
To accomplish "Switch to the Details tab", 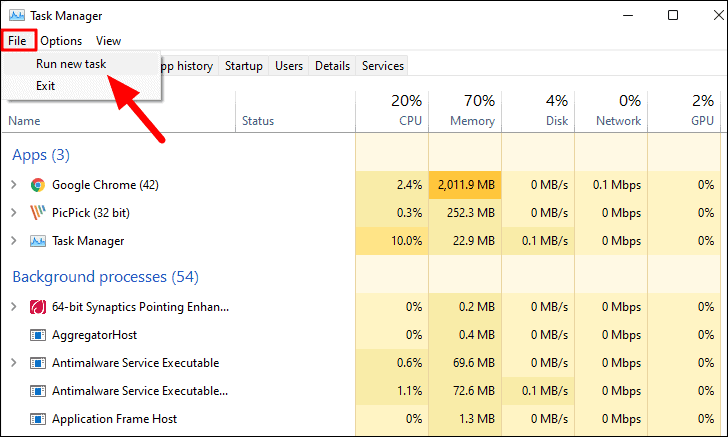I will tap(332, 66).
